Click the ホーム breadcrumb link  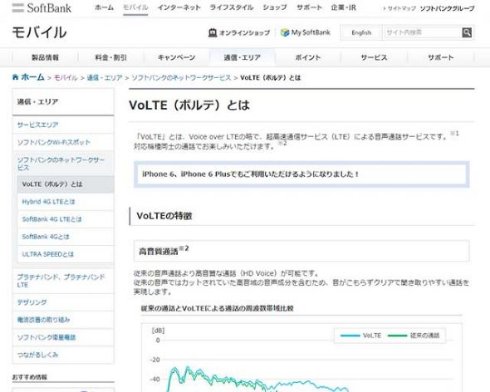(x=33, y=77)
